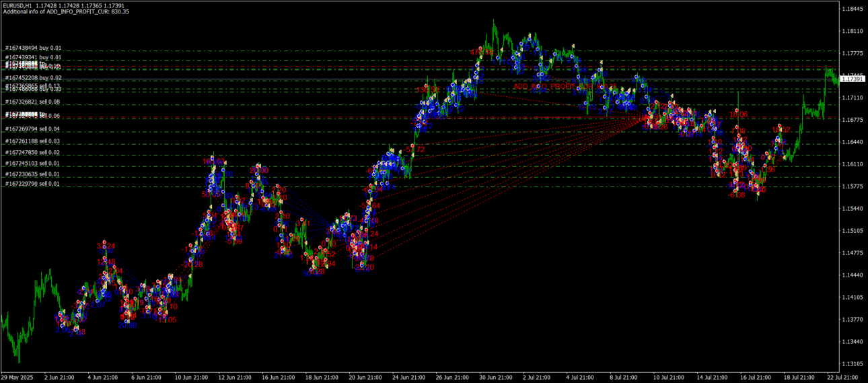
Task: Click the red 57.72 profit label
Action: [x=415, y=149]
